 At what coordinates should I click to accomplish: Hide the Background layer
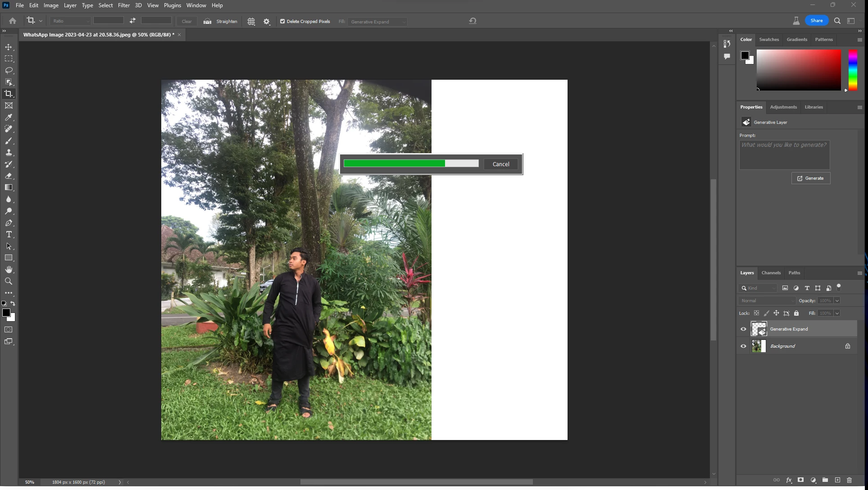(743, 346)
